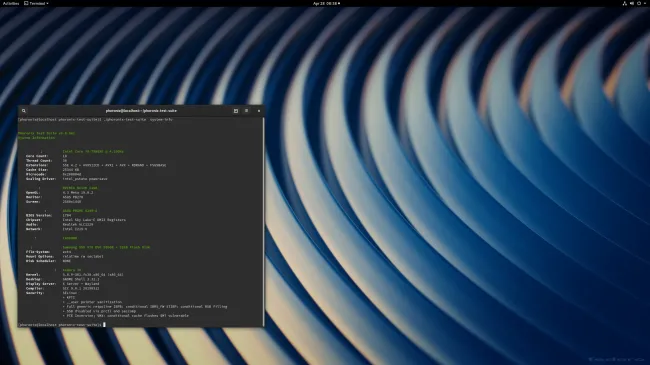Click the green Samsung SSD disk line
Screen dimensions: 650x365
click(106, 247)
